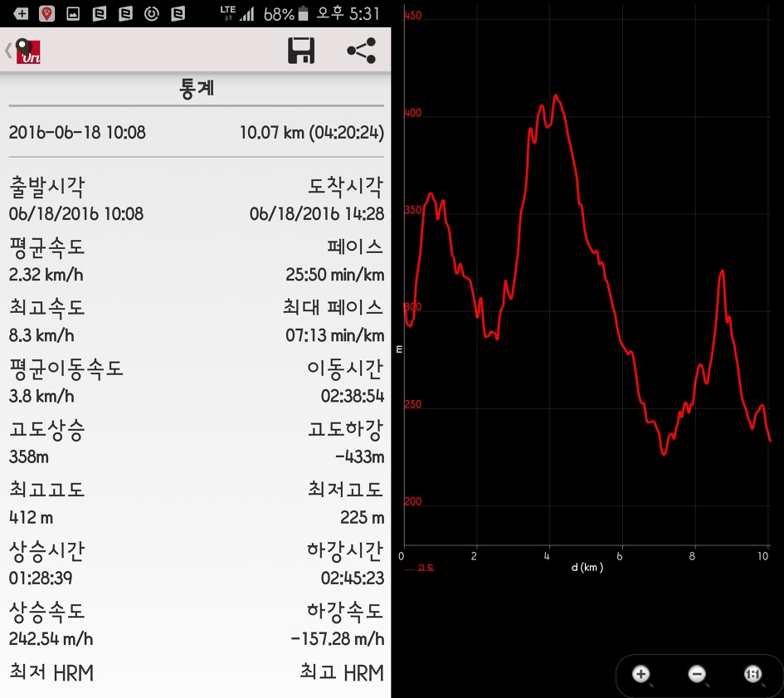Tap the ascent time 01:28:39
The height and width of the screenshot is (698, 784).
[41, 578]
